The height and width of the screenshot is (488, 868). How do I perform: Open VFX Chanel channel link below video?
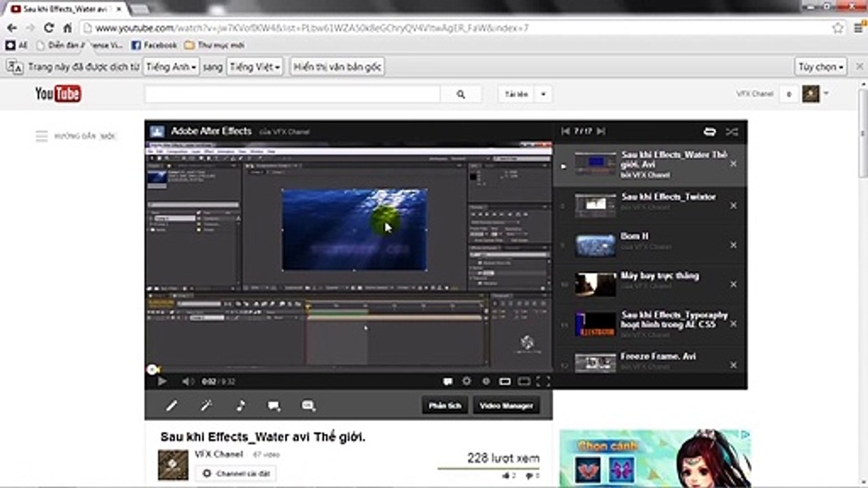pyautogui.click(x=218, y=453)
